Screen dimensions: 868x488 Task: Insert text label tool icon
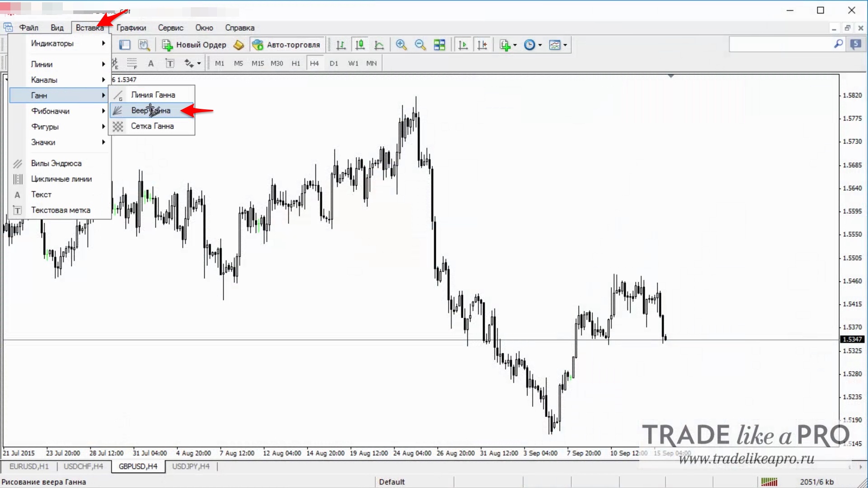pos(170,63)
